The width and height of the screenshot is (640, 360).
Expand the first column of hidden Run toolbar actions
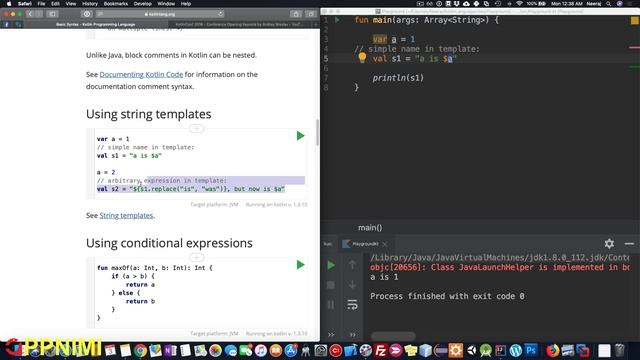[331, 335]
